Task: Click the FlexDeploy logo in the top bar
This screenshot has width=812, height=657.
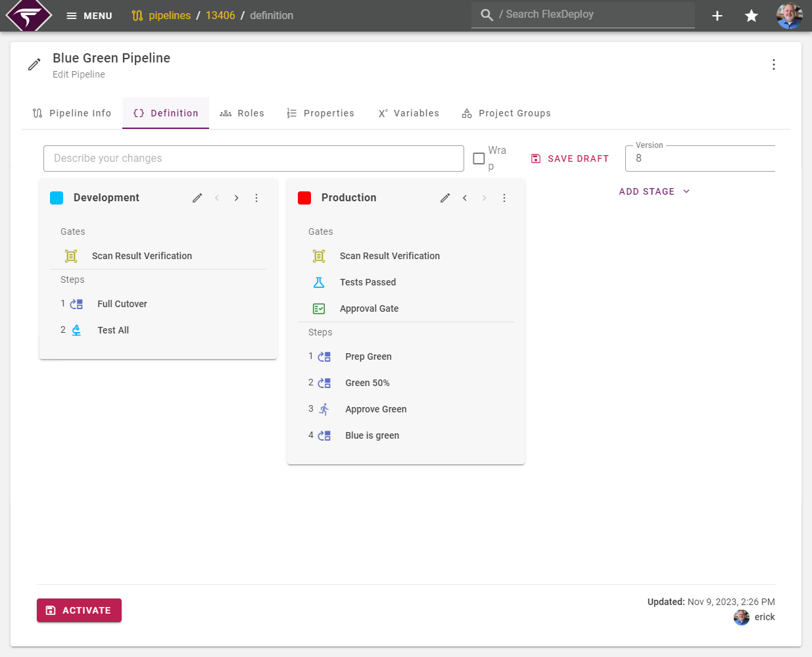Action: coord(28,15)
